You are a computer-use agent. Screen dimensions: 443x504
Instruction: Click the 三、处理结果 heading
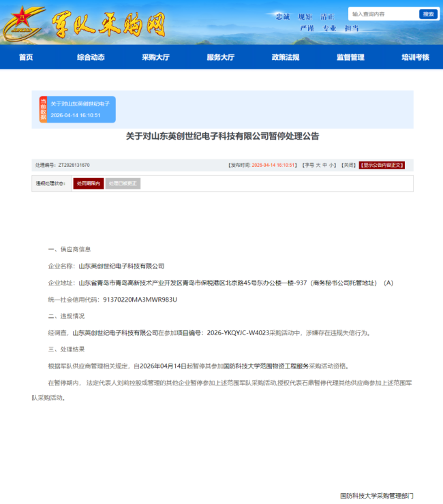(x=66, y=349)
